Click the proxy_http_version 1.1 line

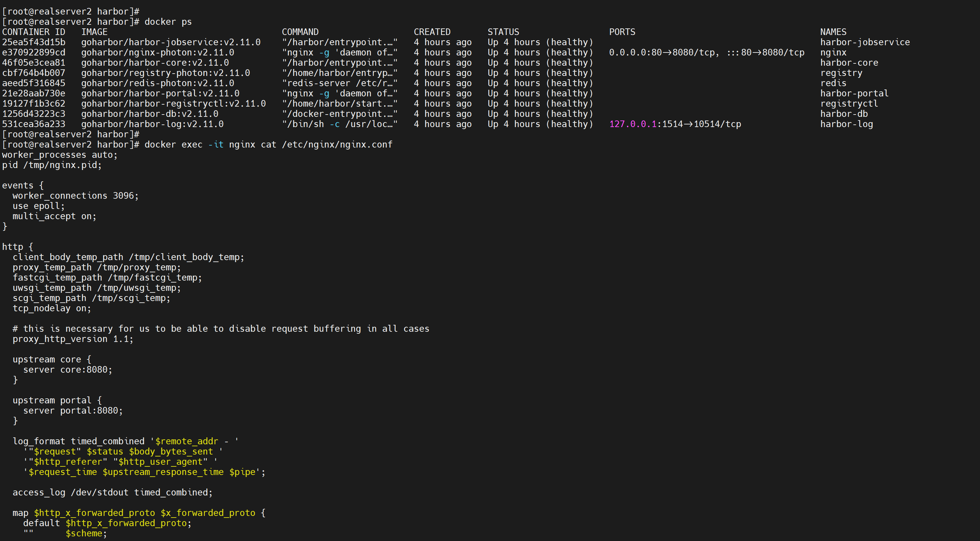(x=73, y=339)
